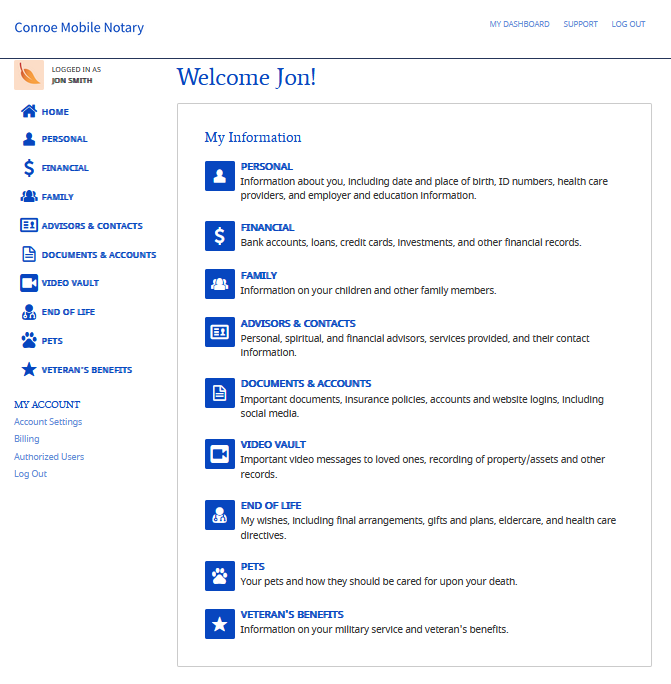Click the Veteran's Benefits star icon in sidebar

point(29,369)
